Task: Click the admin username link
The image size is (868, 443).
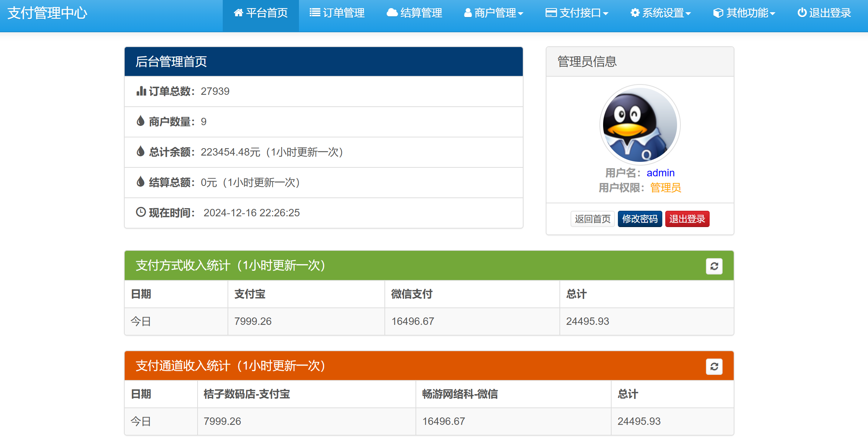Action: tap(660, 173)
